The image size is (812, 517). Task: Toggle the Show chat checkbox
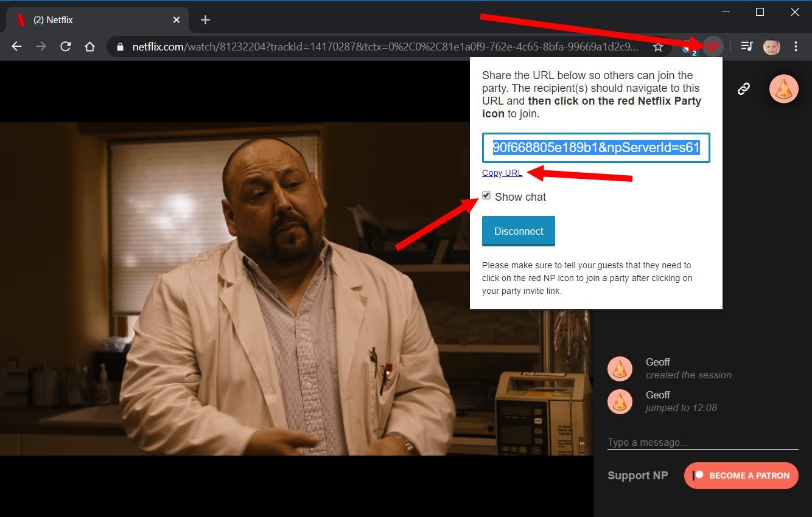tap(486, 196)
